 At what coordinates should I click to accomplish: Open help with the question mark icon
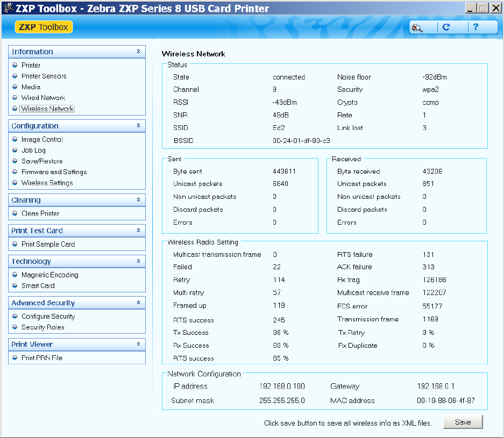click(x=475, y=27)
